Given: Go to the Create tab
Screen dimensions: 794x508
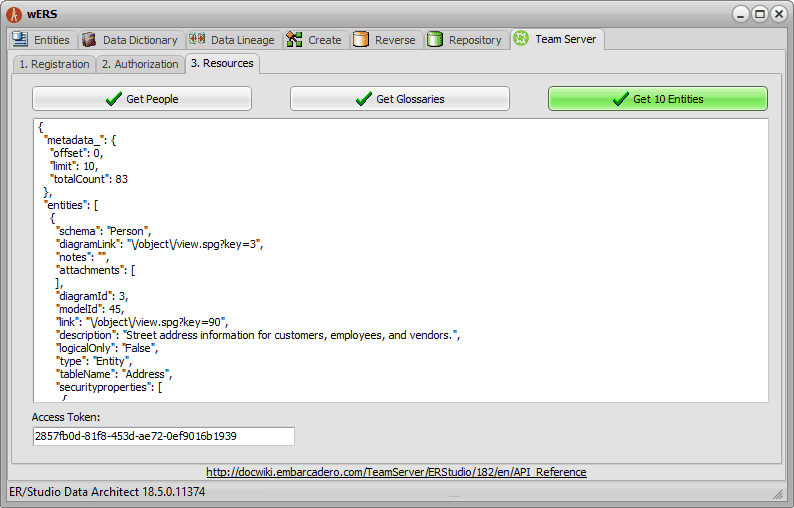Looking at the screenshot, I should 316,40.
